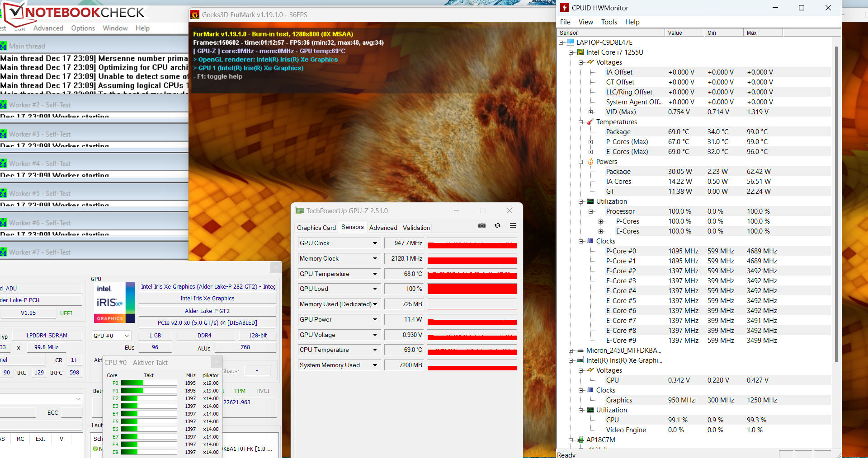Open the Window menu in Prime95
This screenshot has width=868, height=458.
(115, 28)
